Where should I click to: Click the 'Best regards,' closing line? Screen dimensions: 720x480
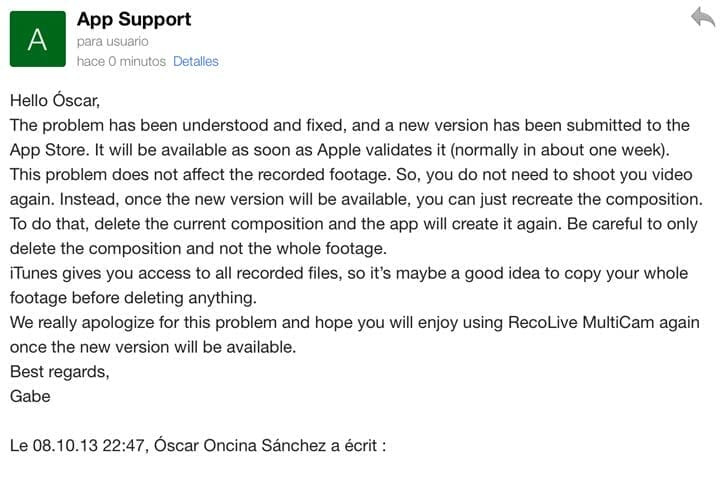pos(59,371)
